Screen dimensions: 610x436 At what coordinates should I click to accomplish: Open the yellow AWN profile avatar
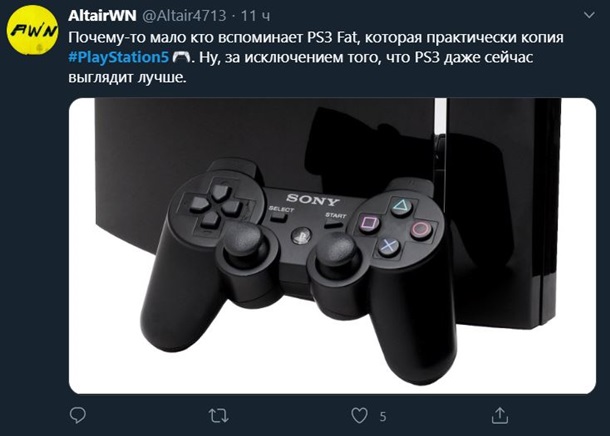(33, 30)
